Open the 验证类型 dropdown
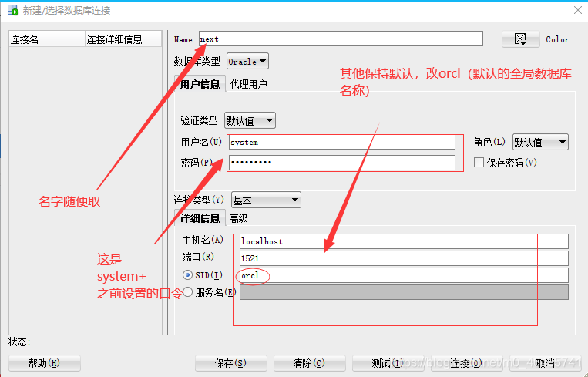 click(x=250, y=121)
